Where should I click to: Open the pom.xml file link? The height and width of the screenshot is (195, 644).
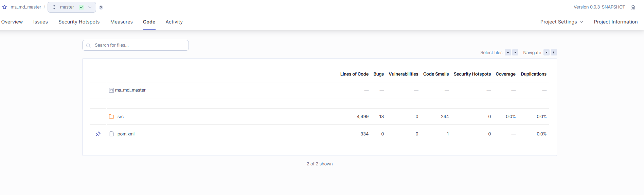tap(126, 134)
